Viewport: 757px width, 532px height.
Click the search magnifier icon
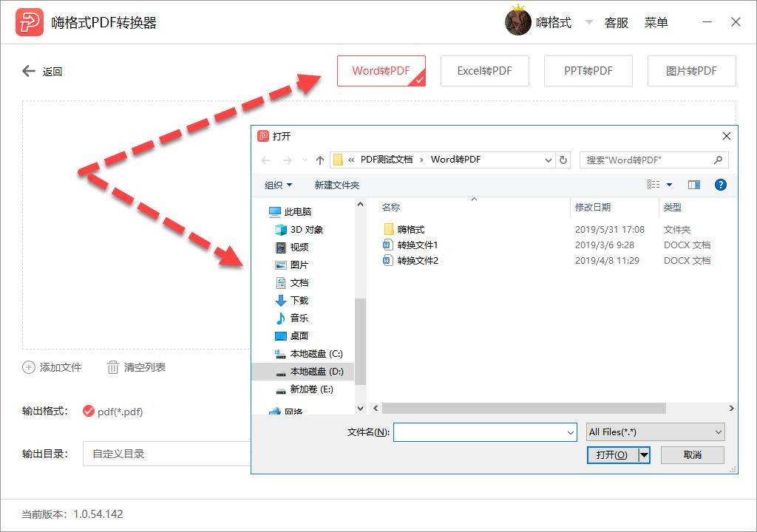coord(718,160)
